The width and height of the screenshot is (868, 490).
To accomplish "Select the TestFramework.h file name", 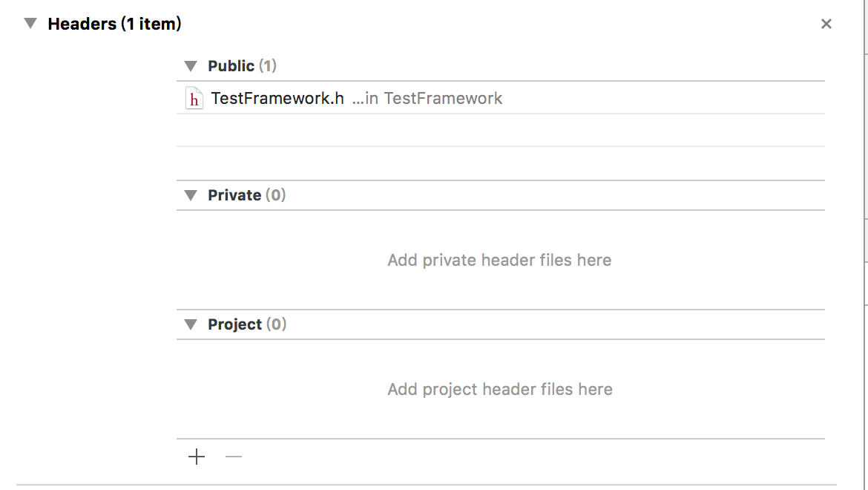I will pyautogui.click(x=277, y=98).
